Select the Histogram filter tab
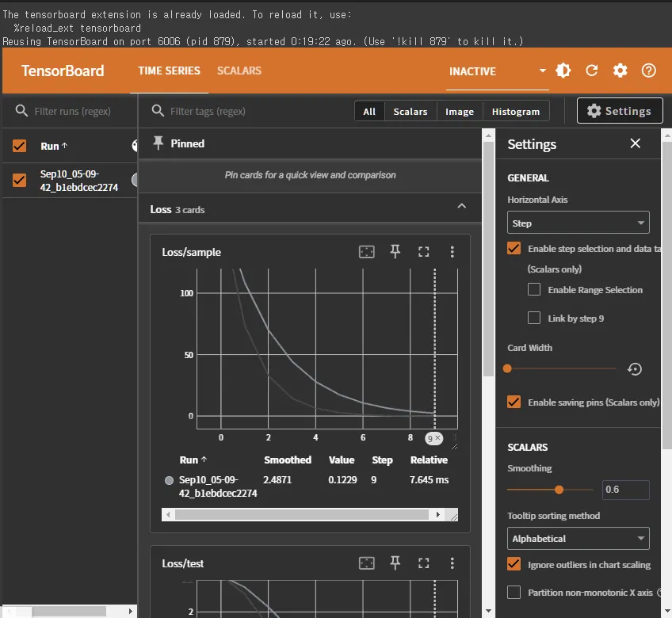The width and height of the screenshot is (672, 618). pyautogui.click(x=515, y=112)
